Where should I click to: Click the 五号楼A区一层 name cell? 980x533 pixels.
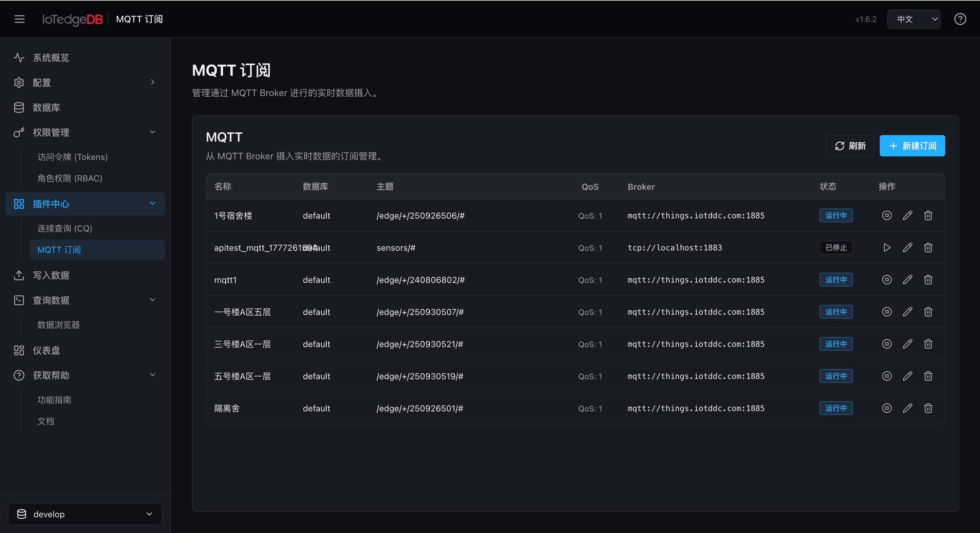(x=242, y=376)
